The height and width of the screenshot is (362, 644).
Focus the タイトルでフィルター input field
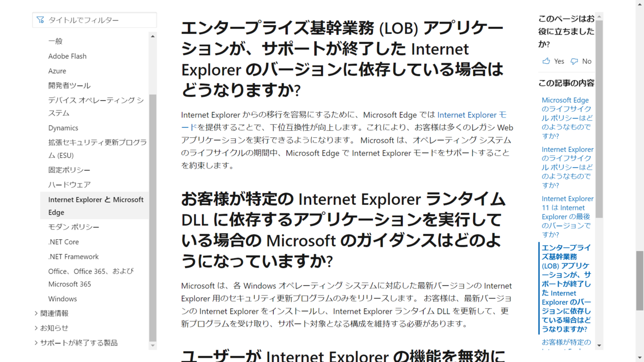coord(94,20)
